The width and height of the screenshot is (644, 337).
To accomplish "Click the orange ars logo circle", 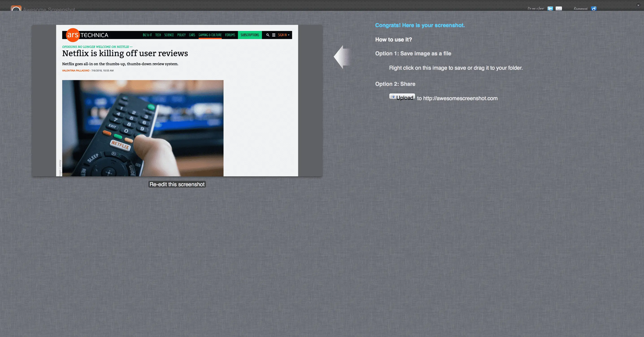I will click(73, 35).
